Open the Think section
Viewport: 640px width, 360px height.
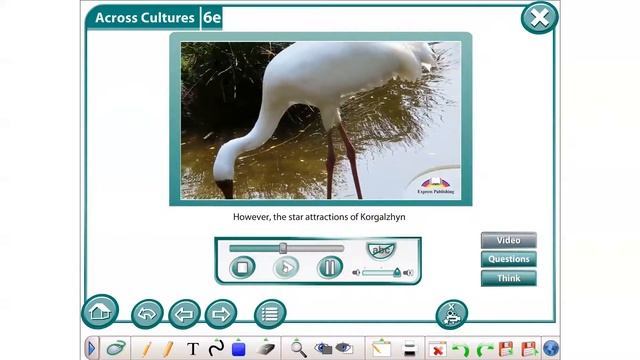click(x=509, y=278)
